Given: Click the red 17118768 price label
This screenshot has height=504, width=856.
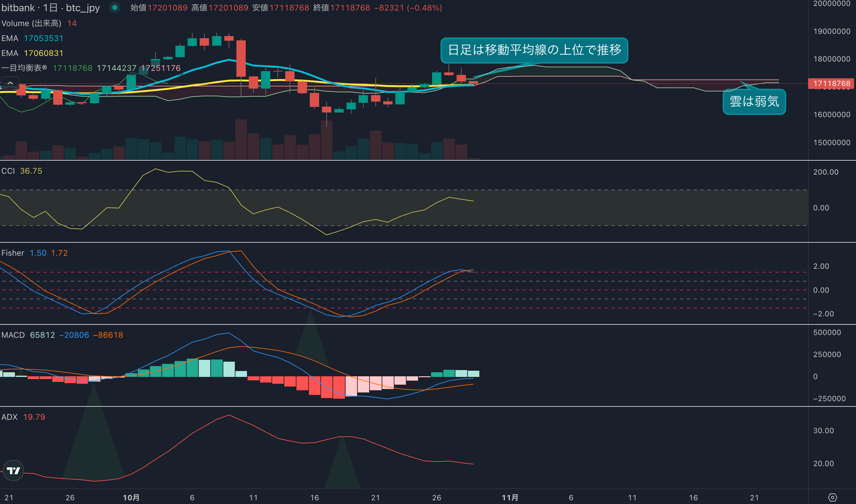Looking at the screenshot, I should click(x=831, y=84).
